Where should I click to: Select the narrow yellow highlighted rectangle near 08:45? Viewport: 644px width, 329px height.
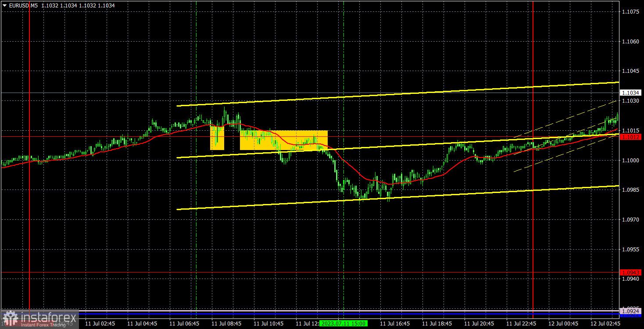tap(217, 138)
